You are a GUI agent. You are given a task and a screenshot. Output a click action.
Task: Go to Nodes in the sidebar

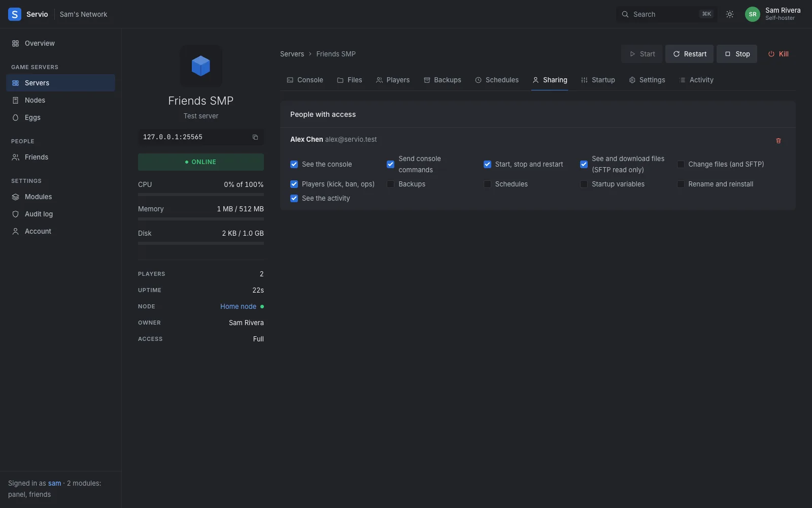(61, 100)
